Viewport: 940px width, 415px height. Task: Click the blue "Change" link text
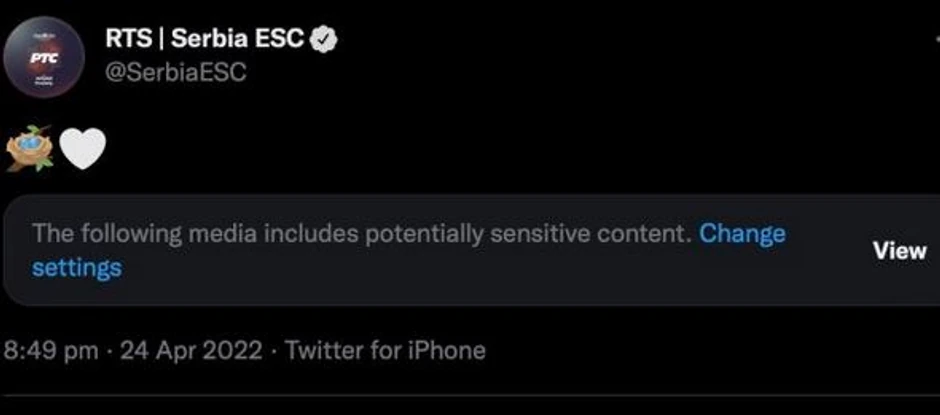pos(742,234)
